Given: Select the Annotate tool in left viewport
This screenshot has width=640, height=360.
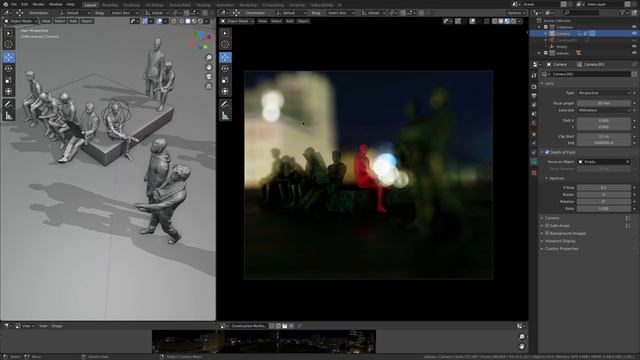Looking at the screenshot, I should (9, 104).
